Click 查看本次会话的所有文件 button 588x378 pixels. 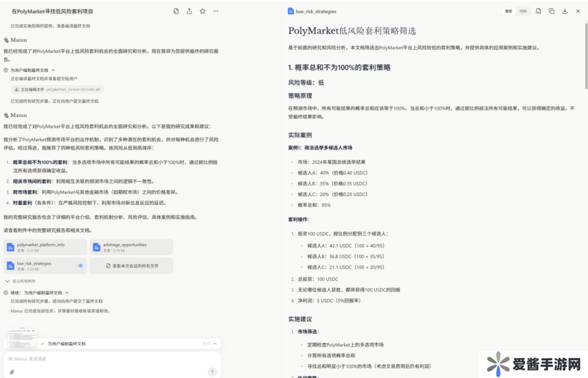coord(132,266)
